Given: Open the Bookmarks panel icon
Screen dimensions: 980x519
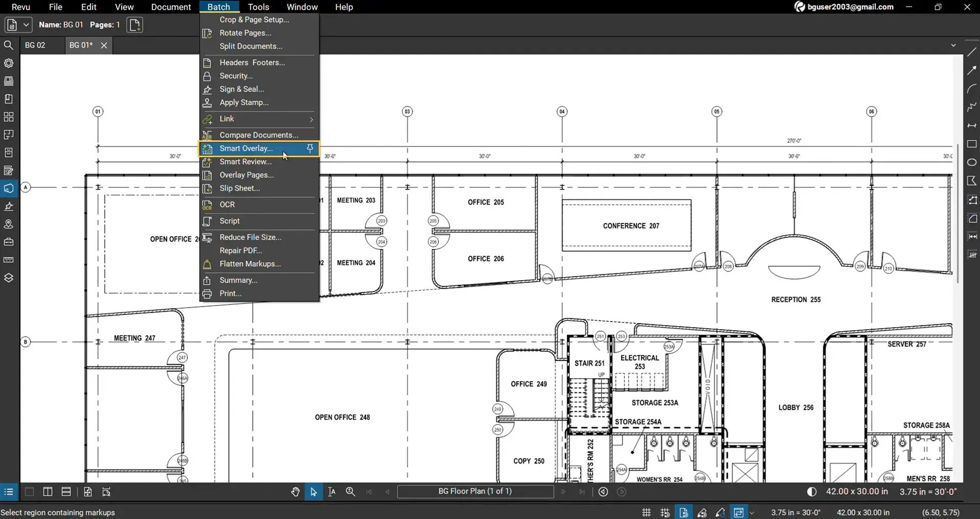Looking at the screenshot, I should click(x=9, y=99).
